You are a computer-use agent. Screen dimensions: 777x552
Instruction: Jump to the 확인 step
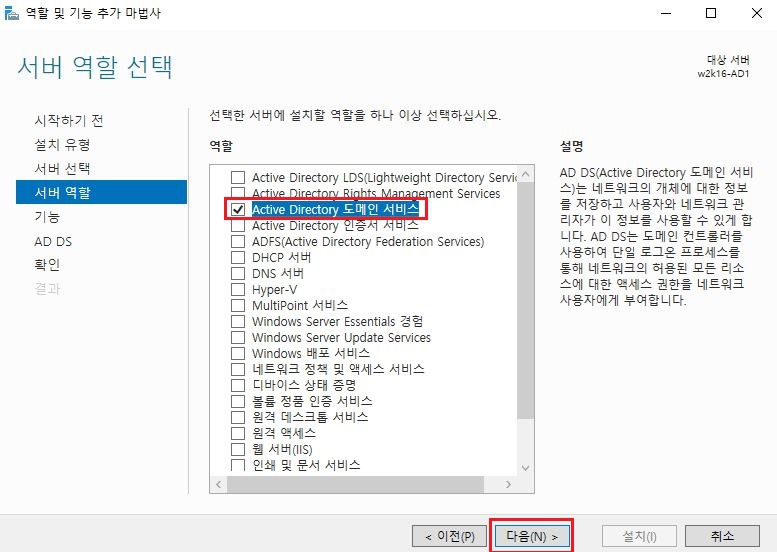tap(47, 265)
